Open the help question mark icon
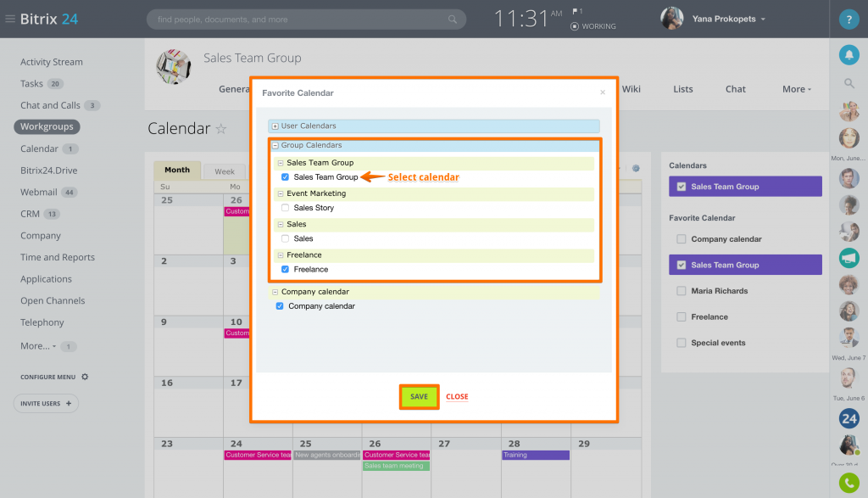The image size is (868, 498). click(849, 20)
